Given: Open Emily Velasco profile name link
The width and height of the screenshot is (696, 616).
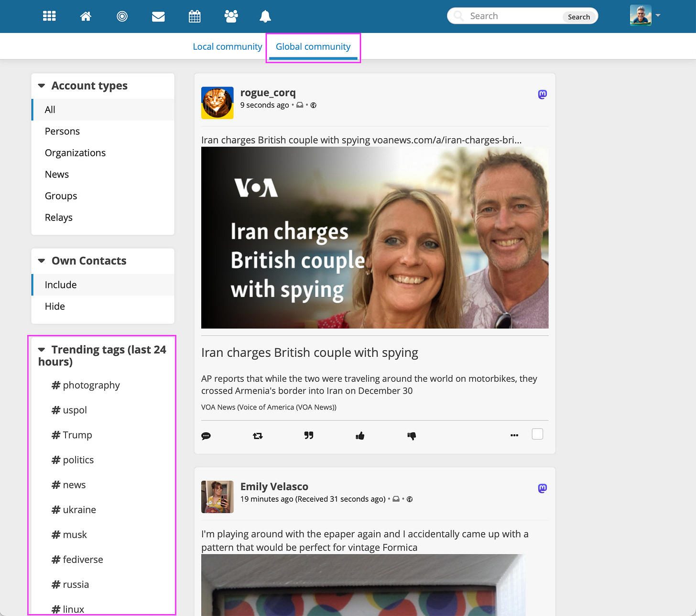Looking at the screenshot, I should click(x=274, y=486).
